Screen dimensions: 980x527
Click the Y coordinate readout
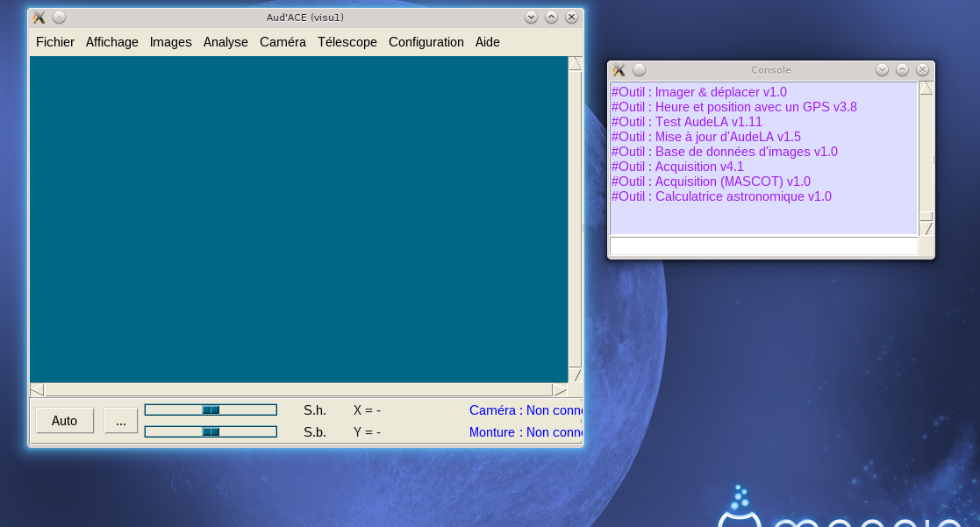pos(367,432)
